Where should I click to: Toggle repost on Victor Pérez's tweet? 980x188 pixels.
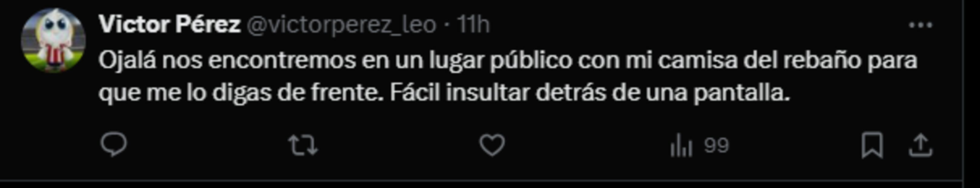coord(303,145)
